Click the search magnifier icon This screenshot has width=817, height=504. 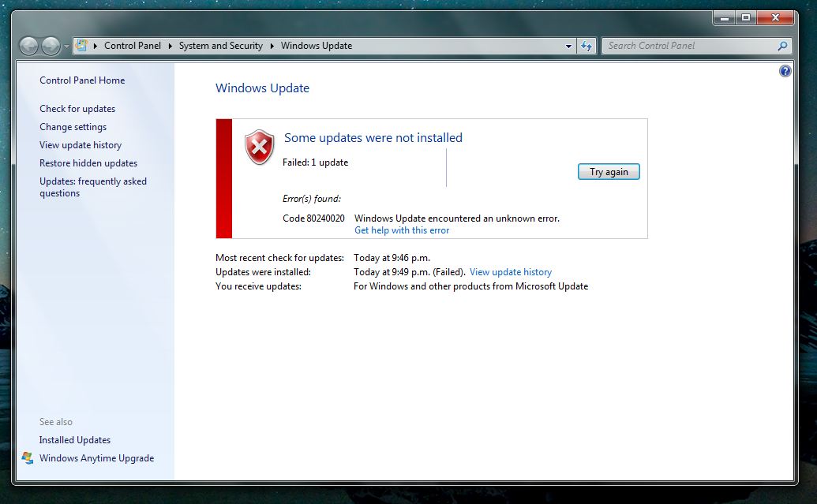click(x=782, y=46)
